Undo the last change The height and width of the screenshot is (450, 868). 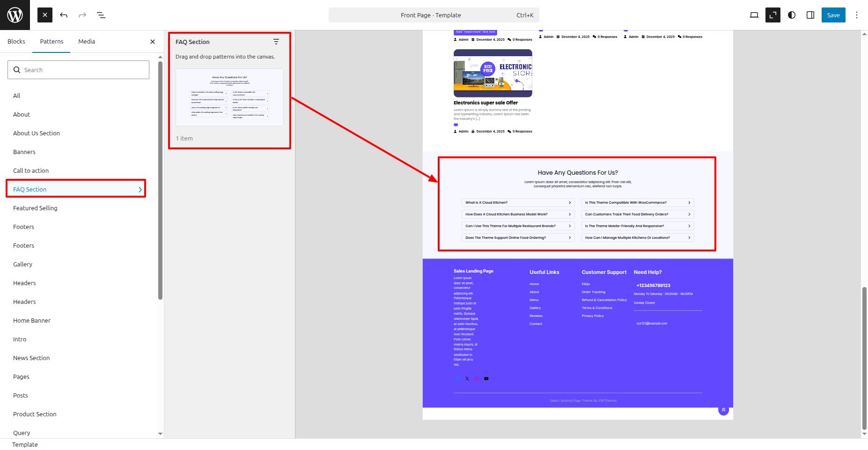(64, 15)
